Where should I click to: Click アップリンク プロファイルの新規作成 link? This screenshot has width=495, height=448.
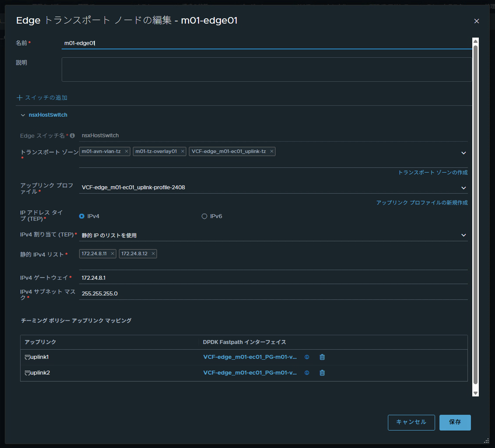tap(422, 202)
